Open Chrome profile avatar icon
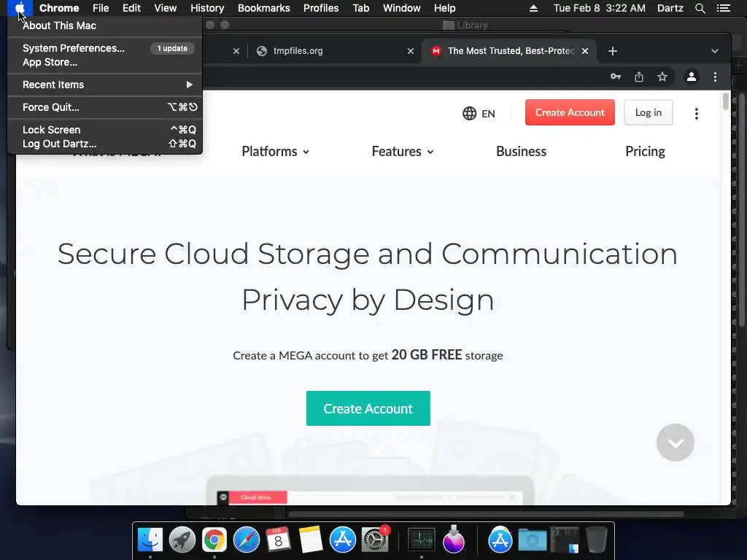Screen dimensions: 747x560 (x=692, y=77)
